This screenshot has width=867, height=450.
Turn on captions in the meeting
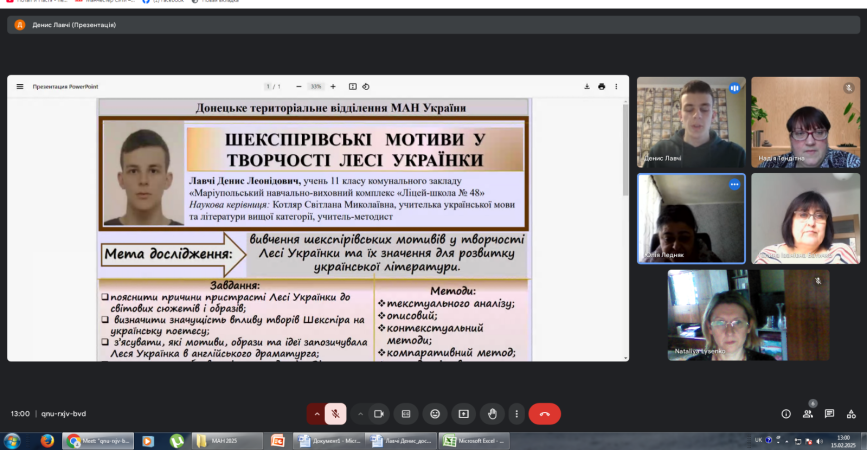(406, 413)
